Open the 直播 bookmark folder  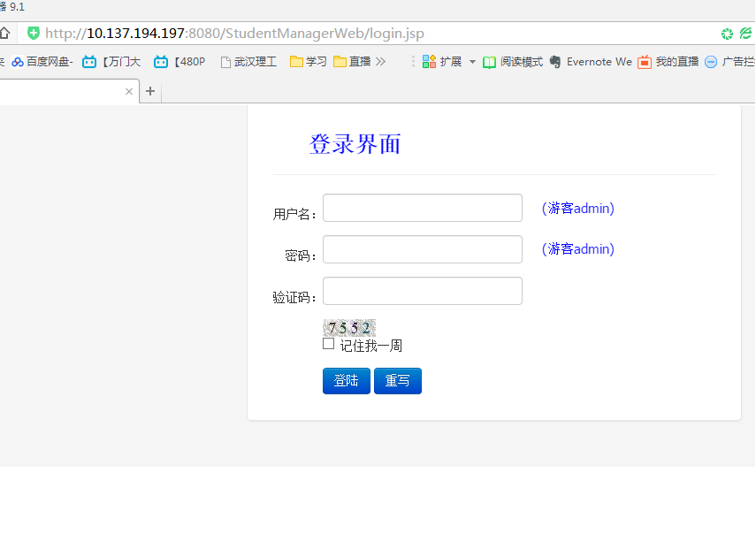(x=352, y=62)
